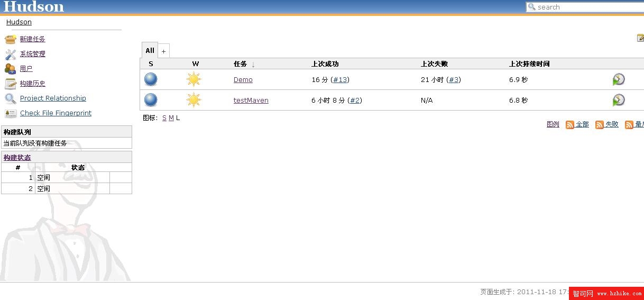Open the Check File Fingerprint link
The image size is (644, 300).
pyautogui.click(x=56, y=113)
